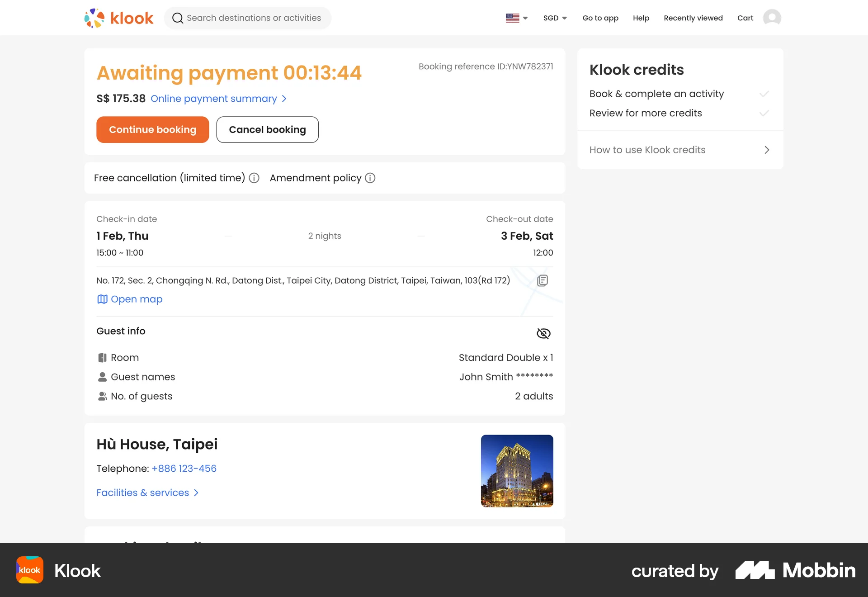
Task: Open the Help menu item
Action: [641, 18]
